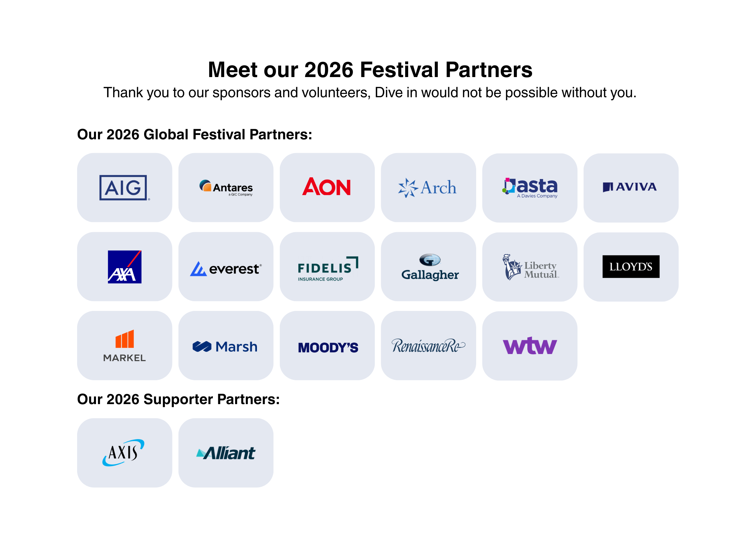Click the Meet our 2026 Festival Partners heading
Image resolution: width=756 pixels, height=534 pixels.
tap(370, 70)
